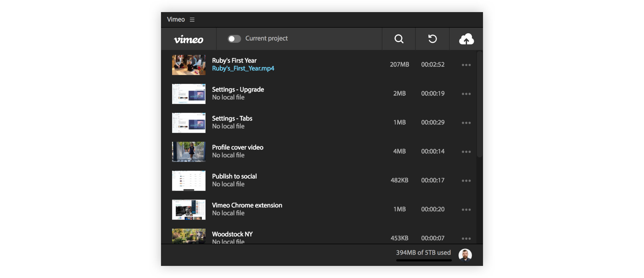The width and height of the screenshot is (644, 278).
Task: Click the storage usage bar
Action: [424, 260]
